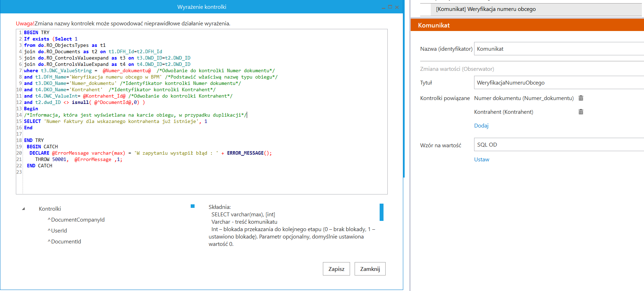Minimize the Wyrażenie kontrolki dialog
This screenshot has width=644, height=291.
coord(384,7)
